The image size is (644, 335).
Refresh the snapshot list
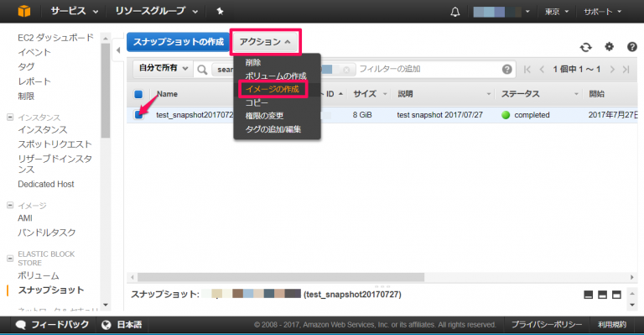(x=585, y=47)
